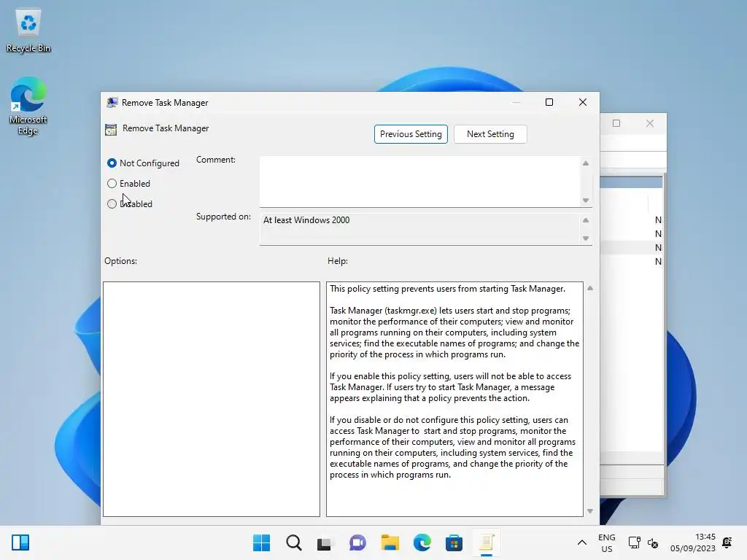Image resolution: width=747 pixels, height=560 pixels.
Task: Launch Microsoft Edge from taskbar
Action: [422, 542]
